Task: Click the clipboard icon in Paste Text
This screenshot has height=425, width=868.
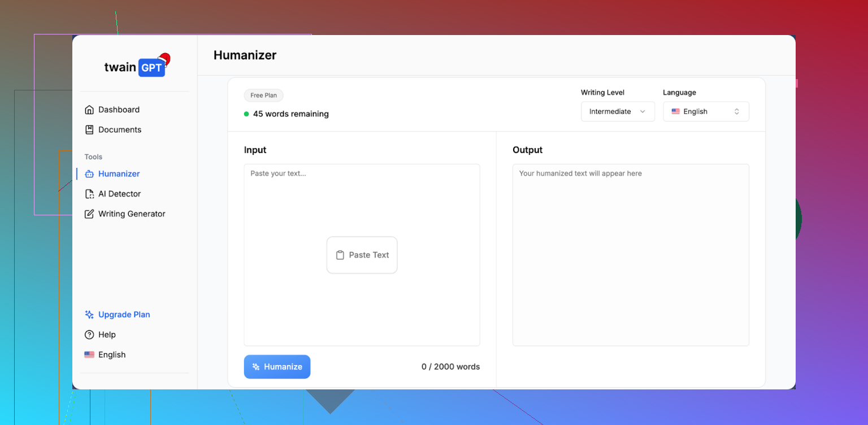Action: click(x=340, y=255)
